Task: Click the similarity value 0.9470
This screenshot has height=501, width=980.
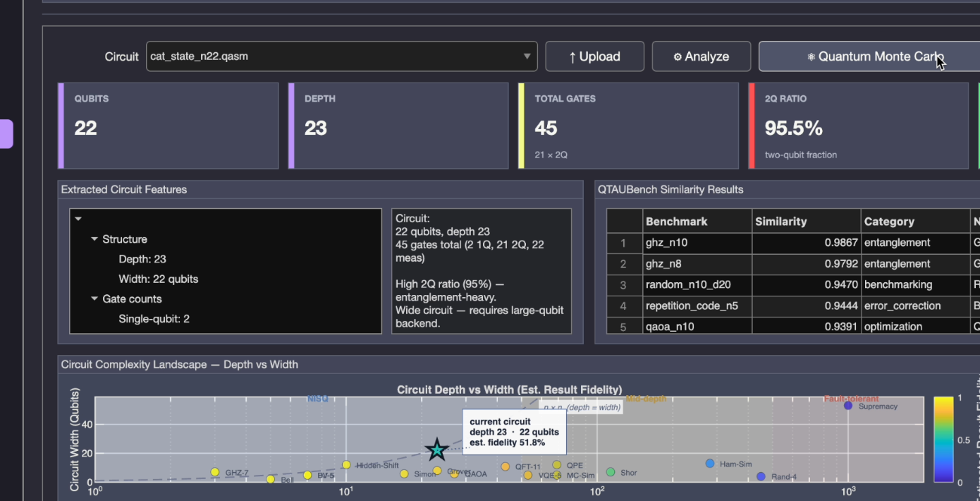Action: pos(807,285)
